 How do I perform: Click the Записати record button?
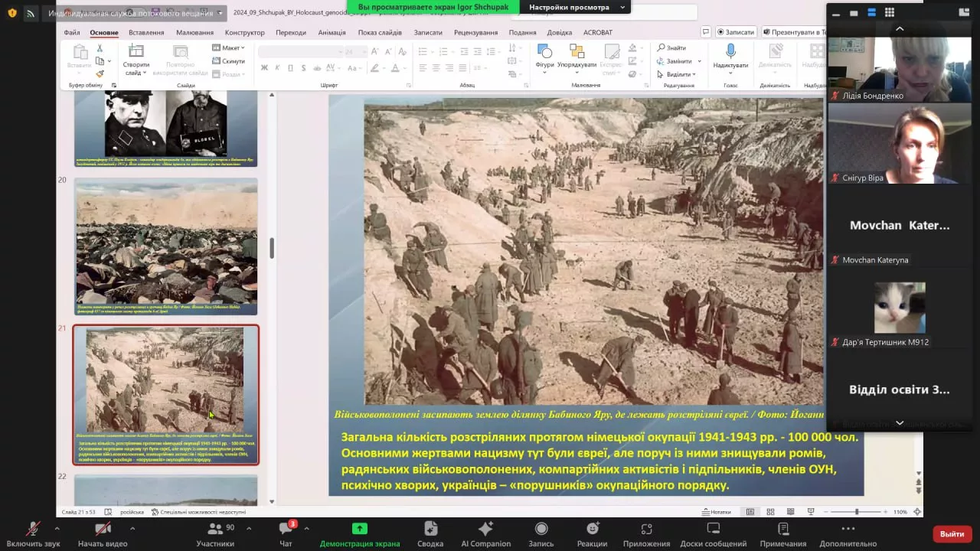[736, 32]
